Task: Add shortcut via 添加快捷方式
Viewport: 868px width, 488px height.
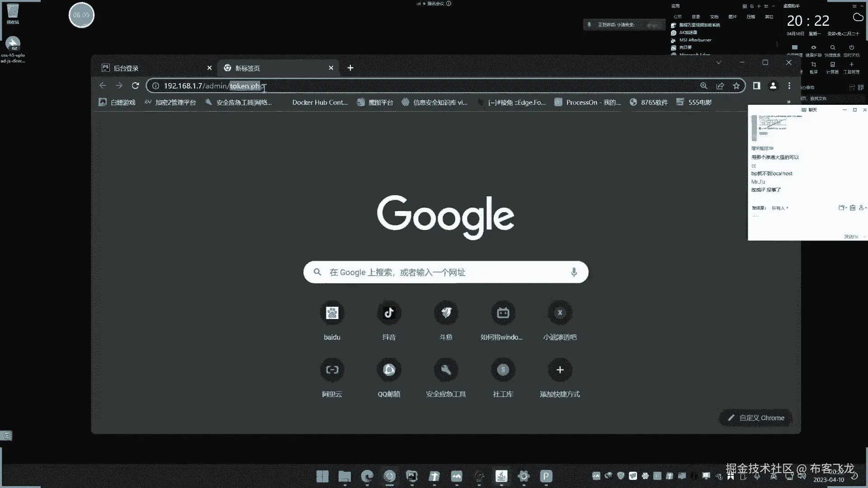Action: [560, 370]
